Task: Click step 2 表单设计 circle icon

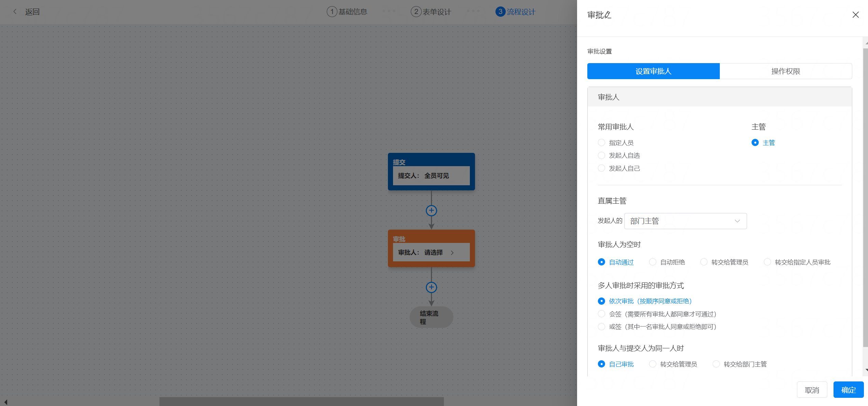Action: pos(416,12)
